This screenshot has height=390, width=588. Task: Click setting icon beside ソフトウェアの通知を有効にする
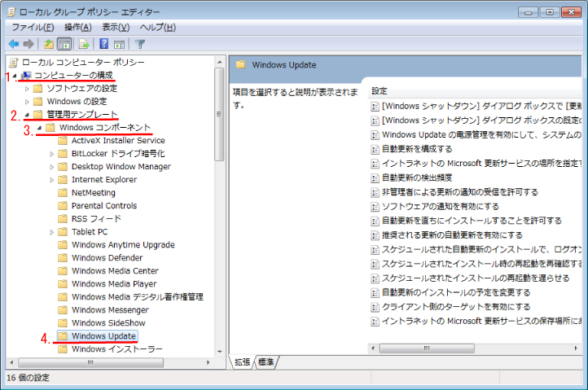[x=375, y=207]
